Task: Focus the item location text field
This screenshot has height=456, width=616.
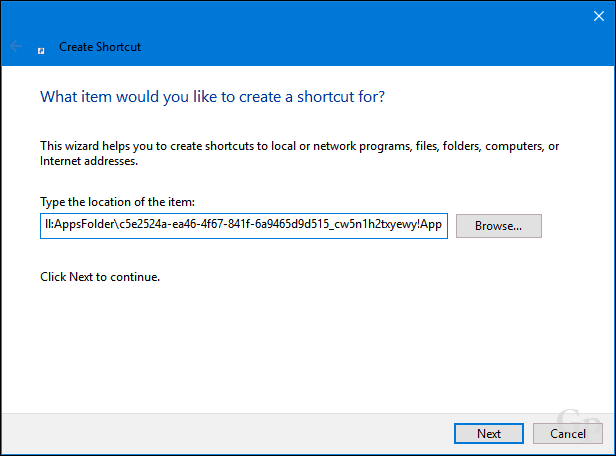Action: tap(244, 226)
